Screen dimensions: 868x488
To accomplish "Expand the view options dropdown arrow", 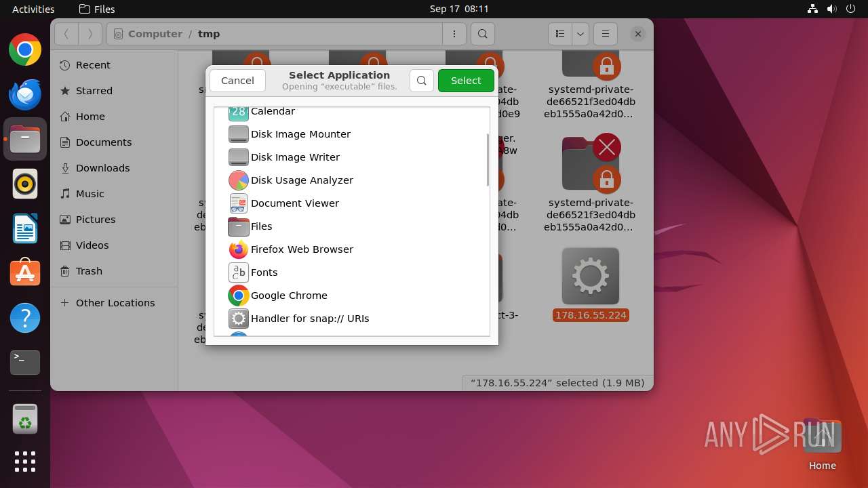I will pos(580,34).
